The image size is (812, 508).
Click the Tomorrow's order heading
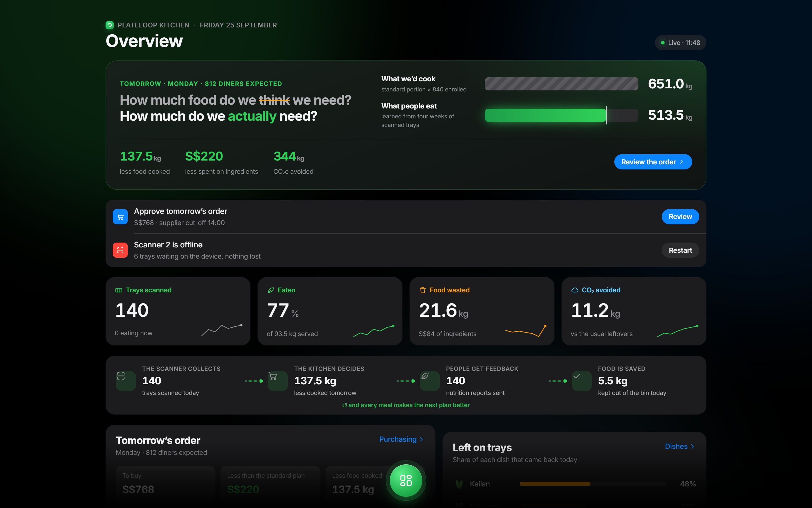coord(158,440)
